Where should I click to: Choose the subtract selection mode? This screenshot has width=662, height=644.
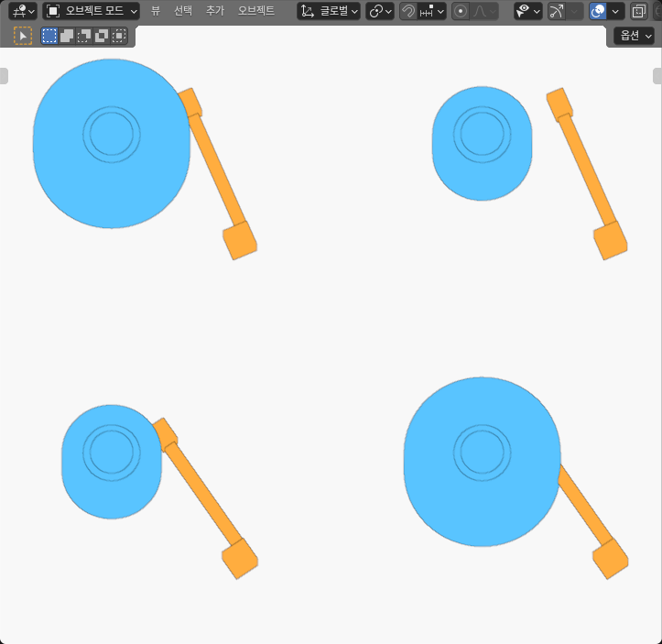(84, 36)
